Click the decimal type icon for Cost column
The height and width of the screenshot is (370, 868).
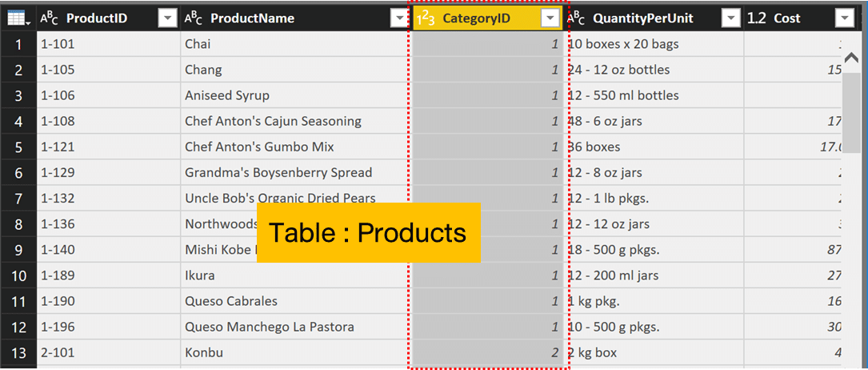click(757, 18)
